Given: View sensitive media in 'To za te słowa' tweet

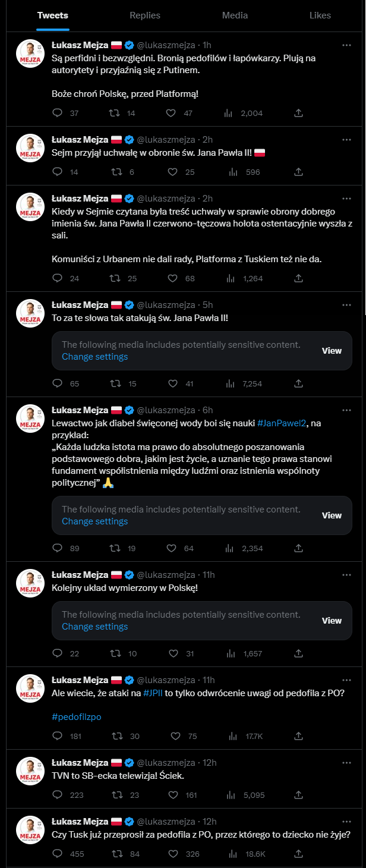Looking at the screenshot, I should (x=332, y=351).
